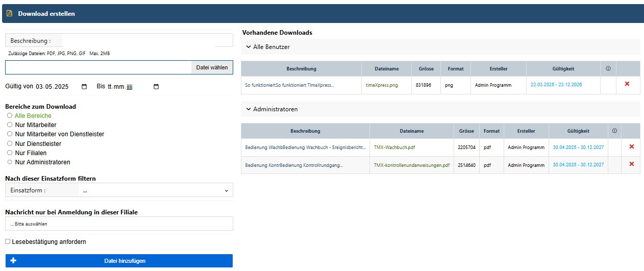Image resolution: width=644 pixels, height=271 pixels.
Task: Click Gültigkeit link in TMX-Wachbuch.pdf row
Action: (578, 147)
